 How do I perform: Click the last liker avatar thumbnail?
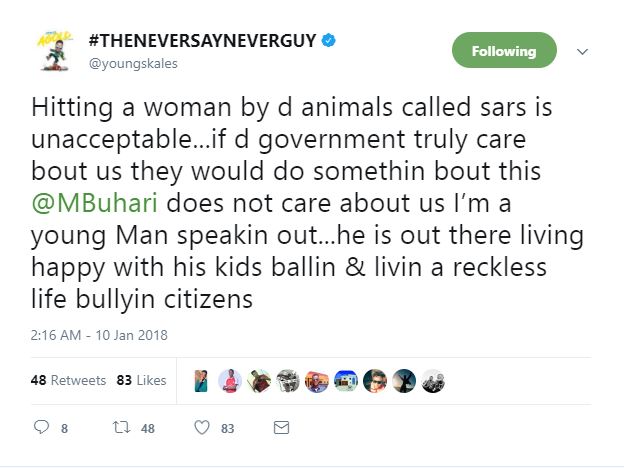433,381
